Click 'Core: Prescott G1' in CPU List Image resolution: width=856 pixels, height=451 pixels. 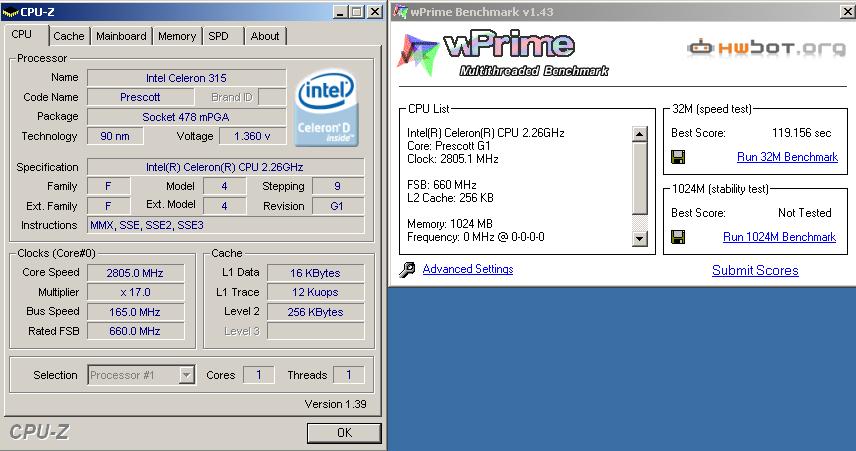pos(449,146)
